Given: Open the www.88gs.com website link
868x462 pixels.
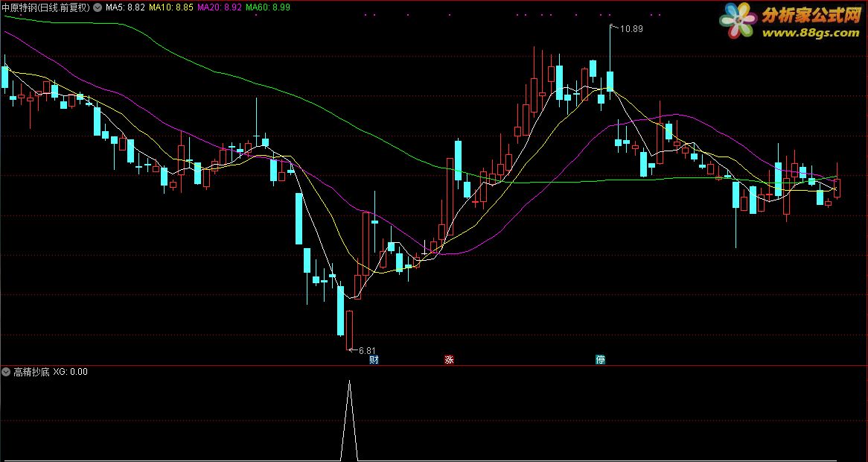Looking at the screenshot, I should point(811,33).
